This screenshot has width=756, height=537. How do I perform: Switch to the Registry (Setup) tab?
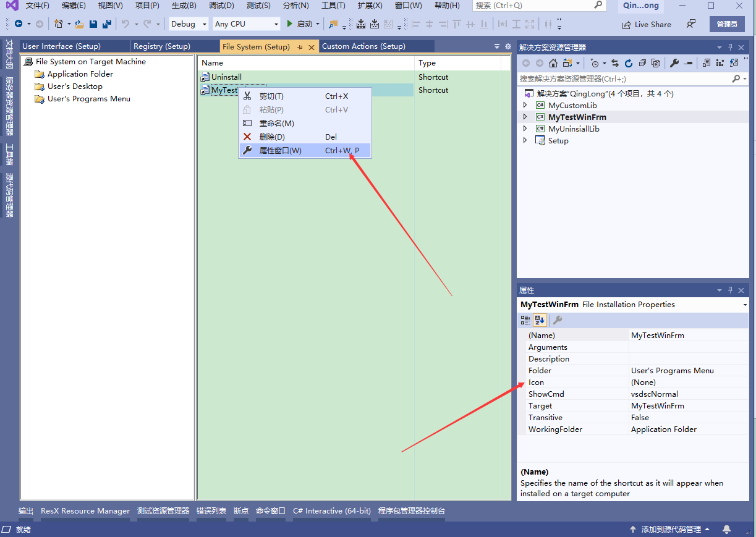[x=161, y=46]
